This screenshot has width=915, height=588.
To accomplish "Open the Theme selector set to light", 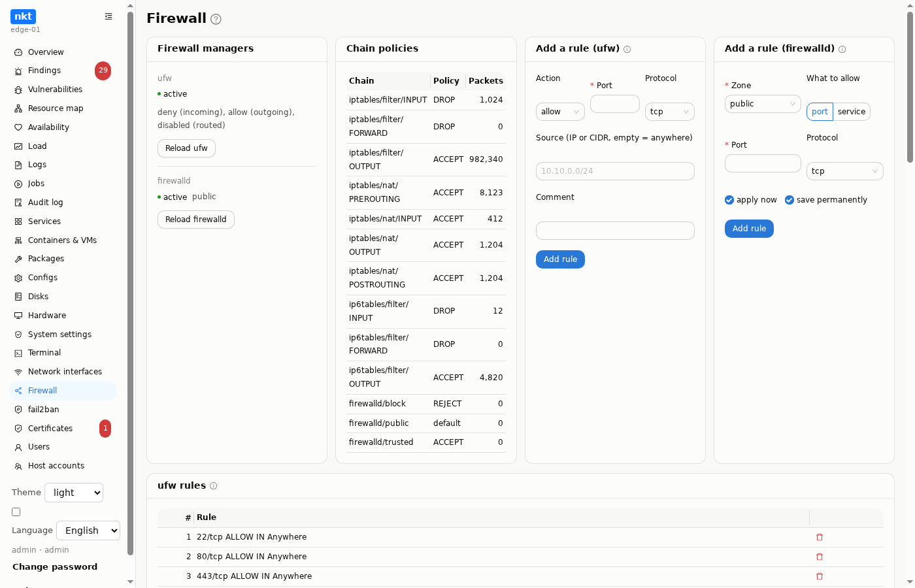I will tap(74, 493).
